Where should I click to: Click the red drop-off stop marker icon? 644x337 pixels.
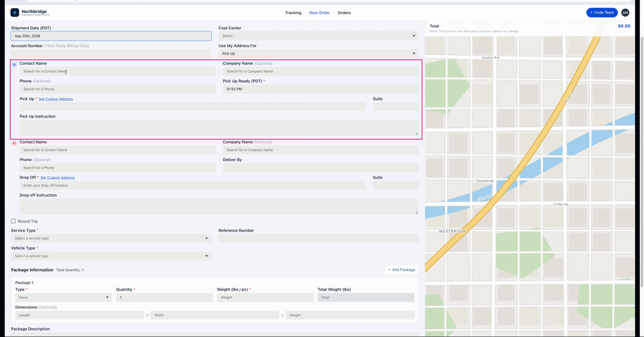click(14, 143)
